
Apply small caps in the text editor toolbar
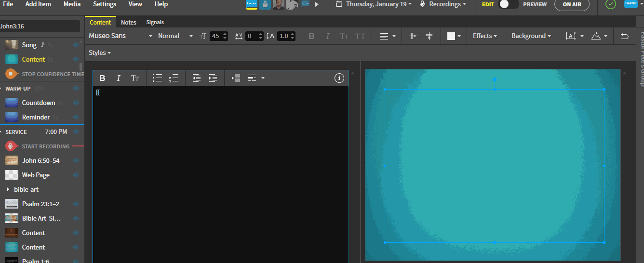(135, 78)
